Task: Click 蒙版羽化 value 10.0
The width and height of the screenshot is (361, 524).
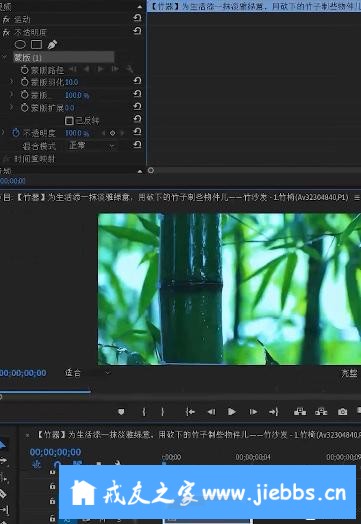Action: [72, 82]
